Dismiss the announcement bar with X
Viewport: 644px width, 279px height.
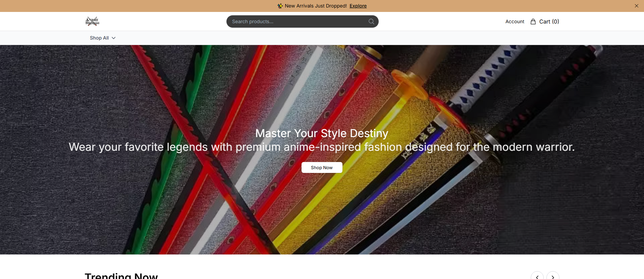point(636,6)
